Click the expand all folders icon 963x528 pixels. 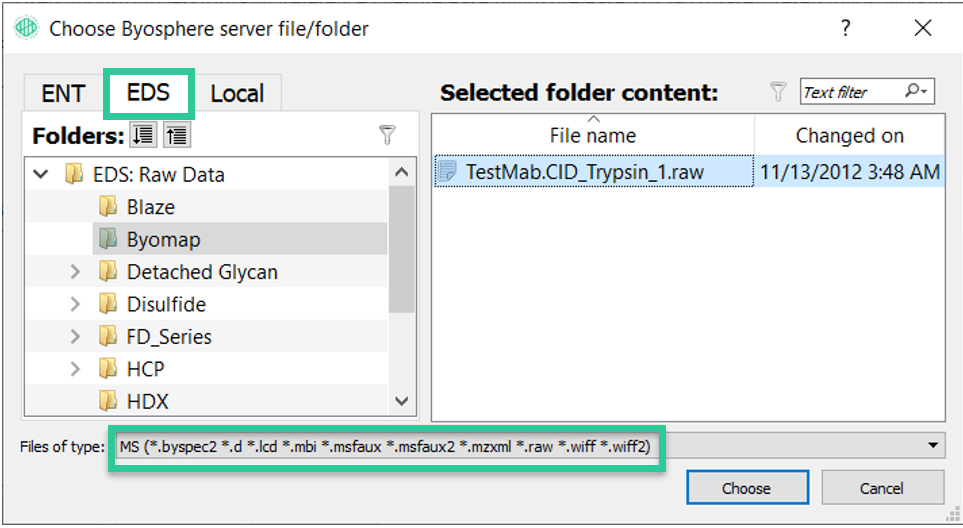coord(143,134)
